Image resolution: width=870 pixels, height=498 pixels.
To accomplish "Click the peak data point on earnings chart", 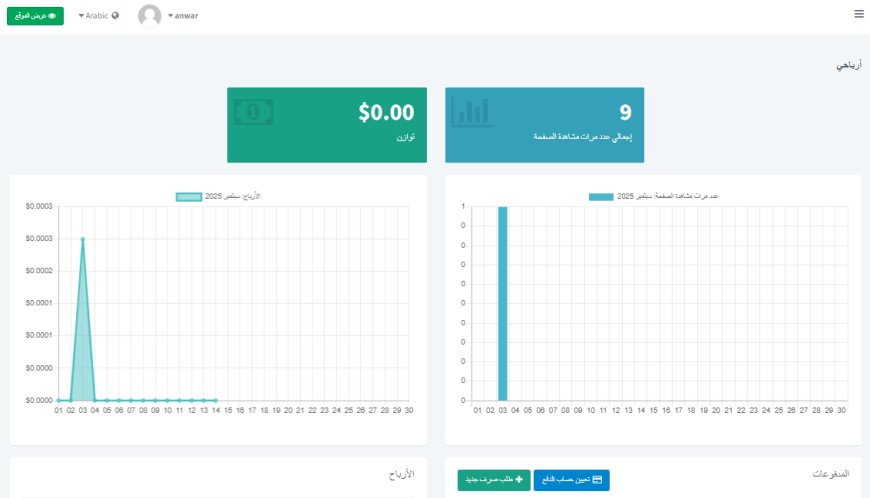I will [82, 239].
